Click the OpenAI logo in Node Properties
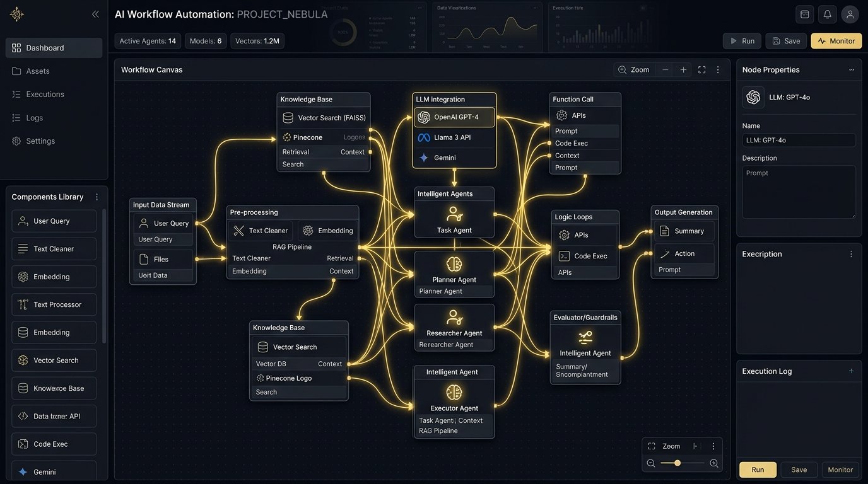 pyautogui.click(x=753, y=97)
